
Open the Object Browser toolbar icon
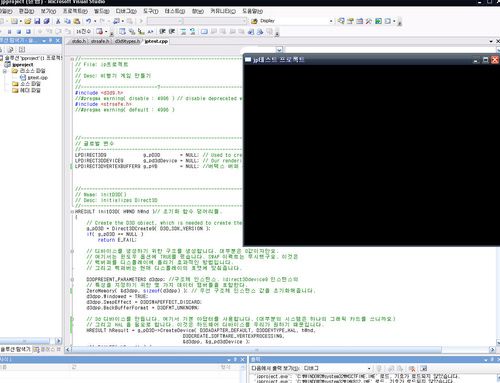tap(359, 21)
